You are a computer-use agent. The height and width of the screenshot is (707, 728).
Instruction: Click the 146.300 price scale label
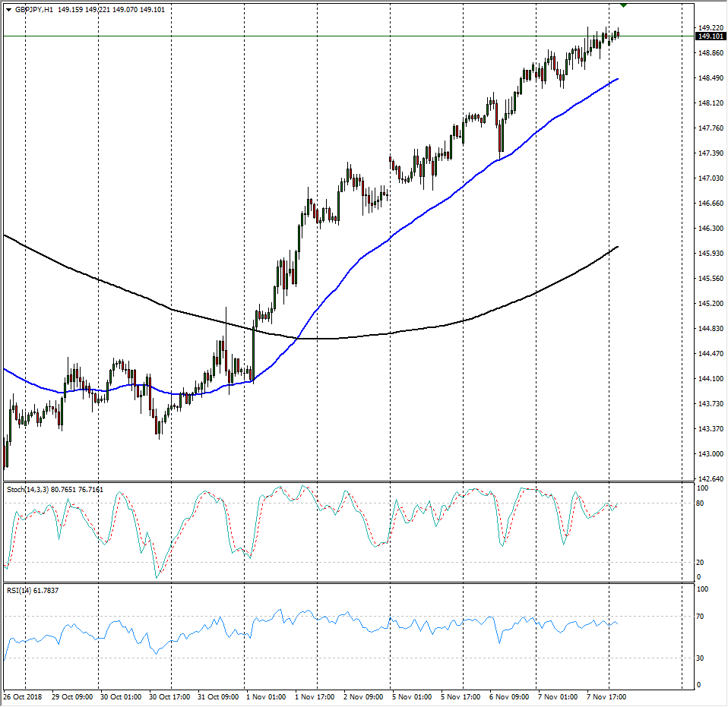[x=711, y=229]
